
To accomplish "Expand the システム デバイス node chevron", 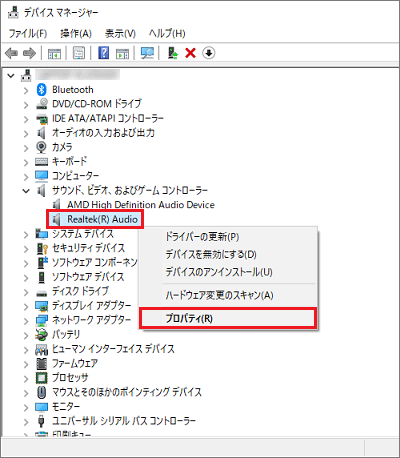I will click(x=26, y=235).
